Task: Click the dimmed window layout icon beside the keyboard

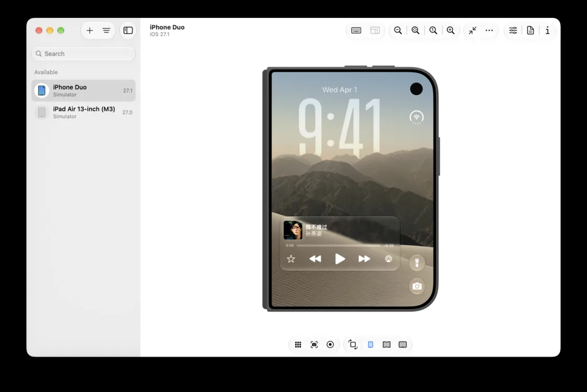Action: 375,30
